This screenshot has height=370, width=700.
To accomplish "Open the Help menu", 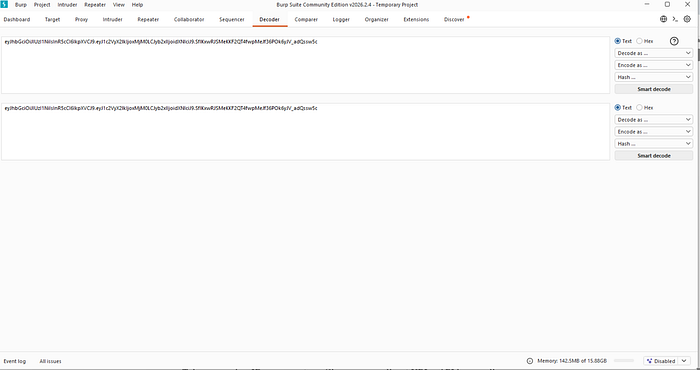I will tap(137, 4).
